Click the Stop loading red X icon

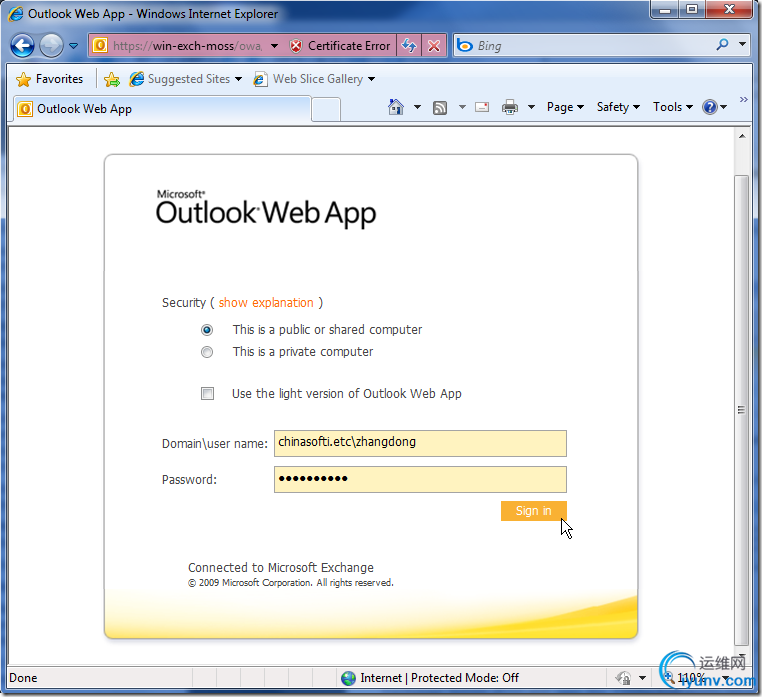(434, 46)
